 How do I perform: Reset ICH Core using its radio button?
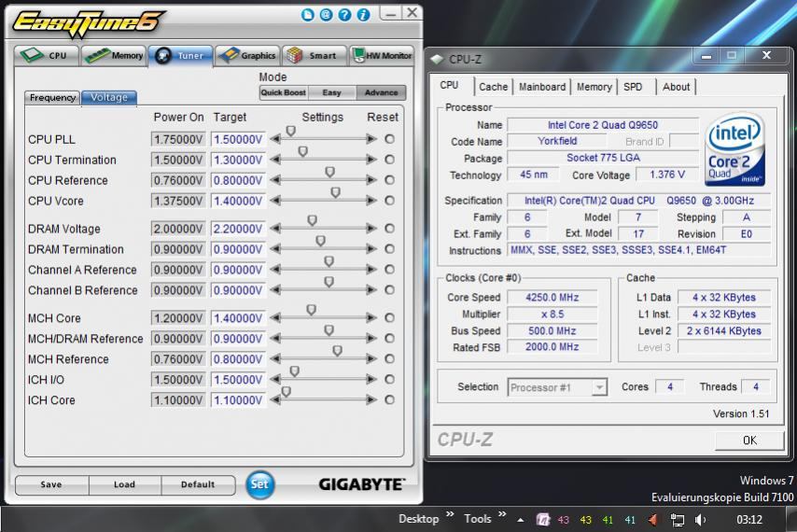click(389, 399)
